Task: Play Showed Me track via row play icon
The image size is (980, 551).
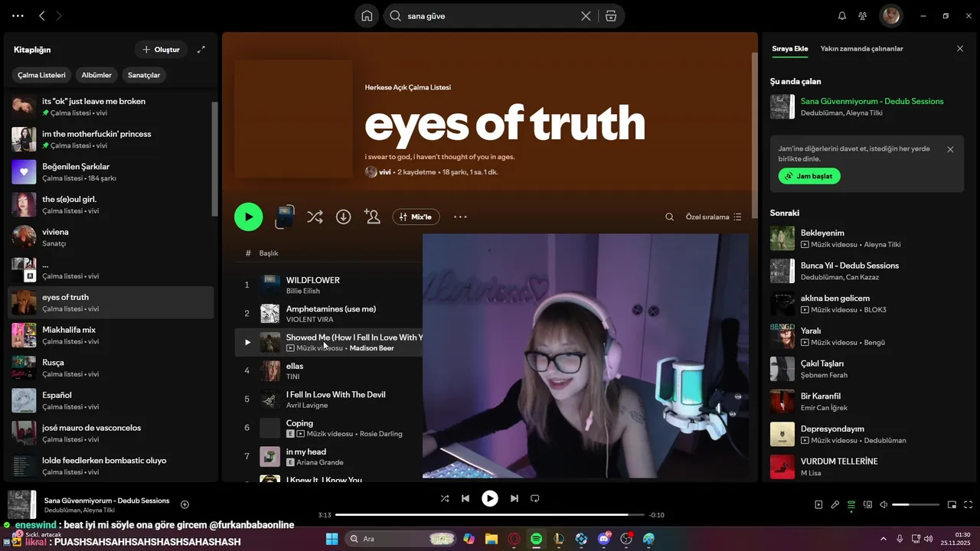Action: click(247, 342)
